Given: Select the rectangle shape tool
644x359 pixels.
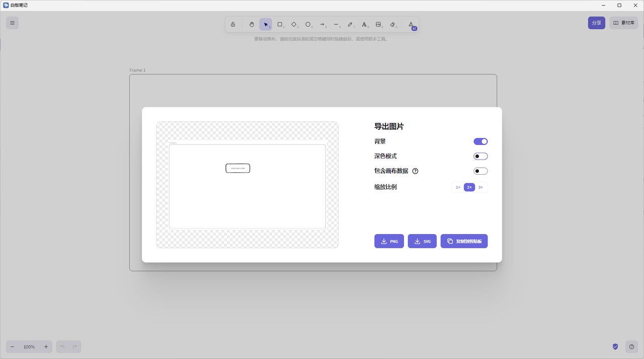Looking at the screenshot, I should (280, 24).
